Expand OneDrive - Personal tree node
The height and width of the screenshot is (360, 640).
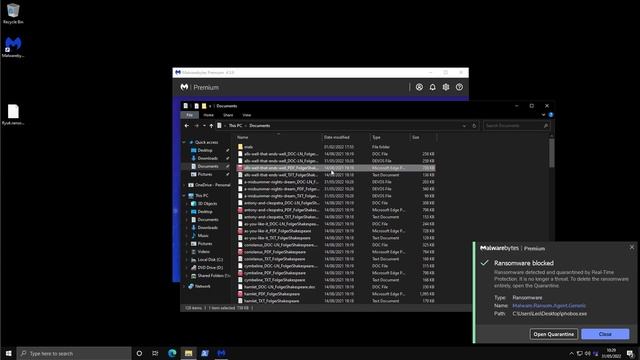[x=184, y=185]
